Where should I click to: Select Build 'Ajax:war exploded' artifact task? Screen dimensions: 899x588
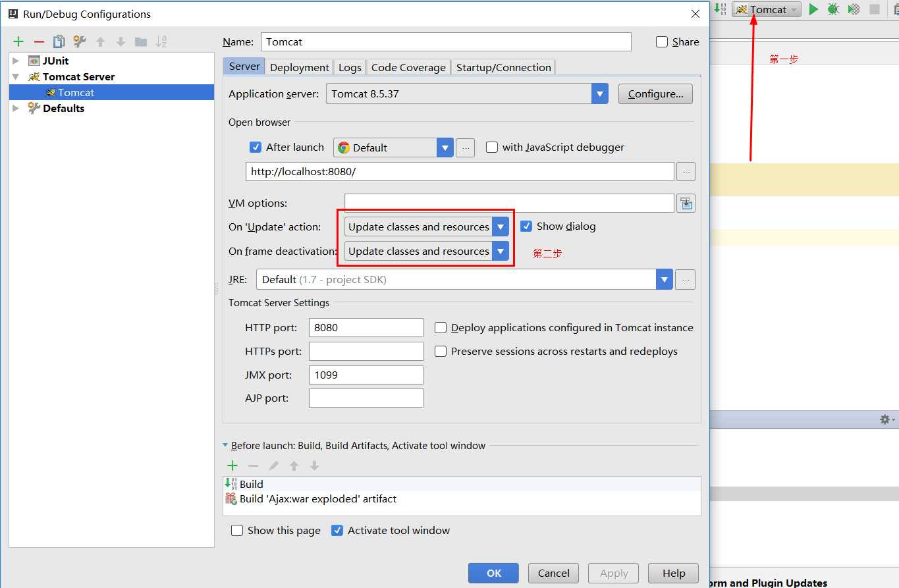pos(462,499)
